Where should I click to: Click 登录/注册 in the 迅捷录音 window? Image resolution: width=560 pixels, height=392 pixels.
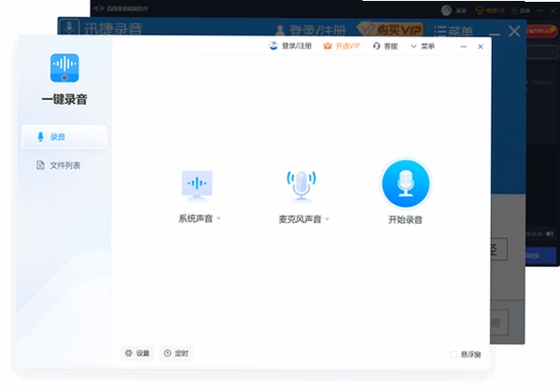click(311, 31)
